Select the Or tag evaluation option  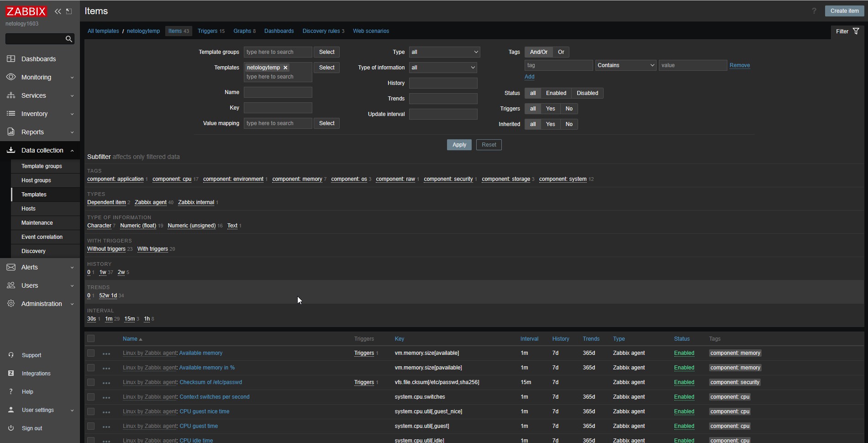pos(561,52)
